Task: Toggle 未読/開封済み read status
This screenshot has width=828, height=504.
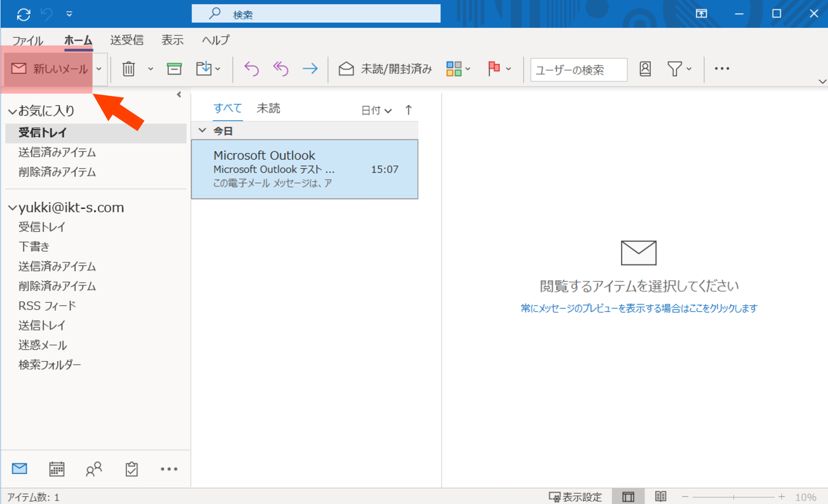Action: point(385,69)
